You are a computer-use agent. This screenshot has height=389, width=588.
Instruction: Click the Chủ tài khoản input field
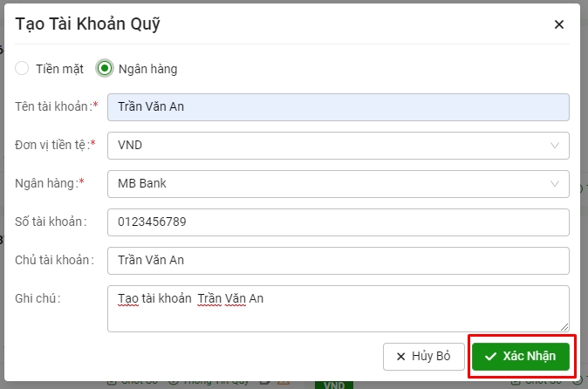tap(338, 260)
